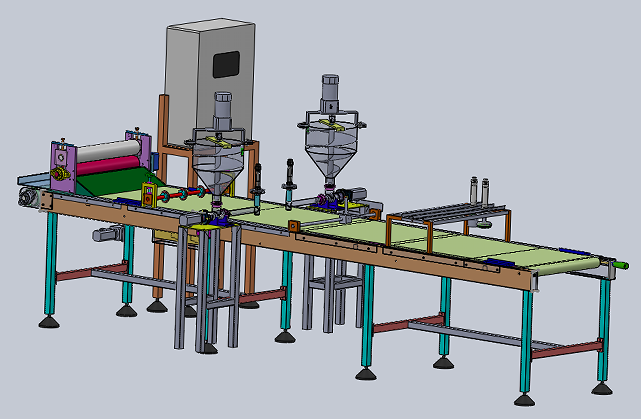The image size is (641, 419).
Task: Select the yellow gate frame near red shaft
Action: [x=149, y=195]
